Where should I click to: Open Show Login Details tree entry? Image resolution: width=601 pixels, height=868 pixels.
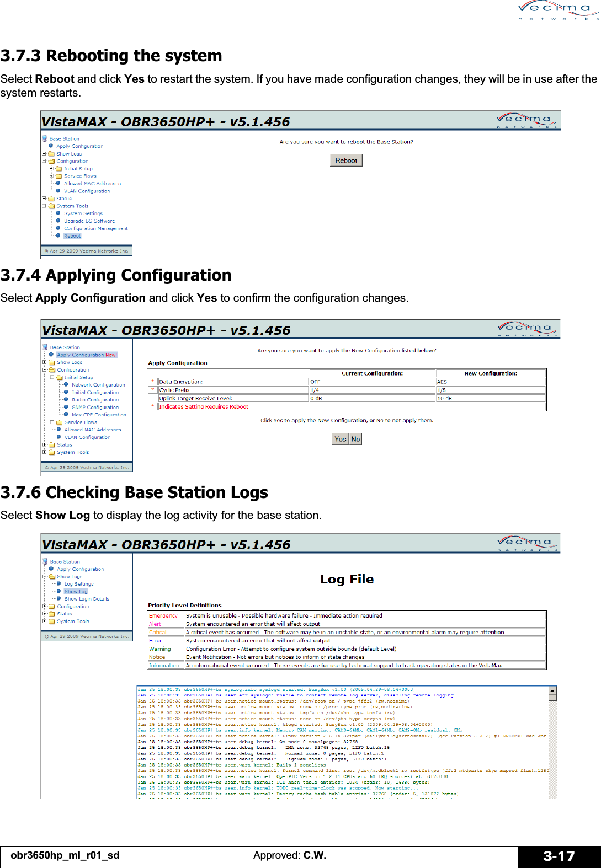pos(87,599)
